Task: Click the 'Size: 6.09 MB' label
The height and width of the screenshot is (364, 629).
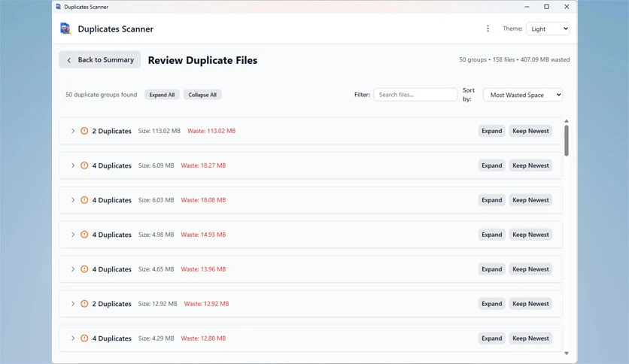Action: pyautogui.click(x=156, y=165)
